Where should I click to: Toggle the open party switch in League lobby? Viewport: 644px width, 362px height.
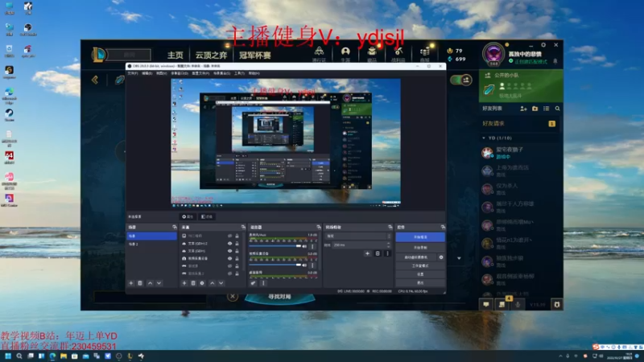click(x=460, y=80)
